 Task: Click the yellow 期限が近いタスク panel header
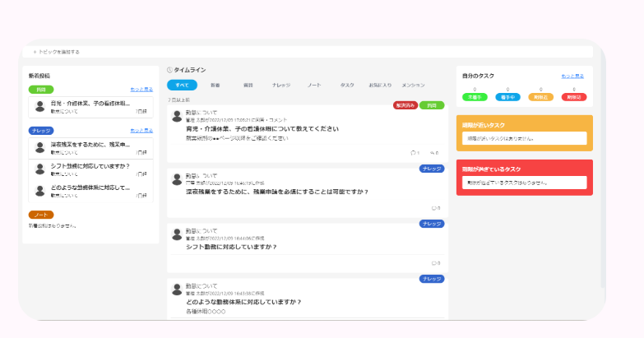click(524, 125)
